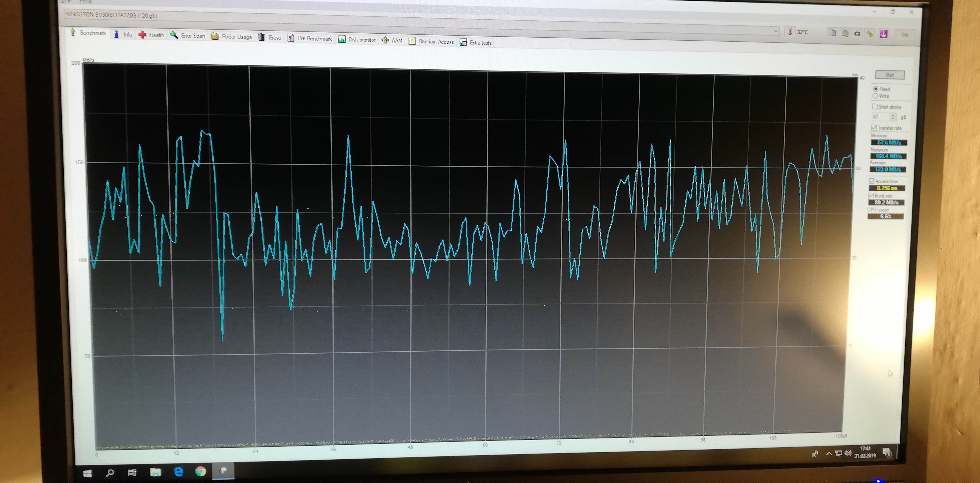
Task: Open the Google Chrome taskbar icon
Action: click(201, 472)
